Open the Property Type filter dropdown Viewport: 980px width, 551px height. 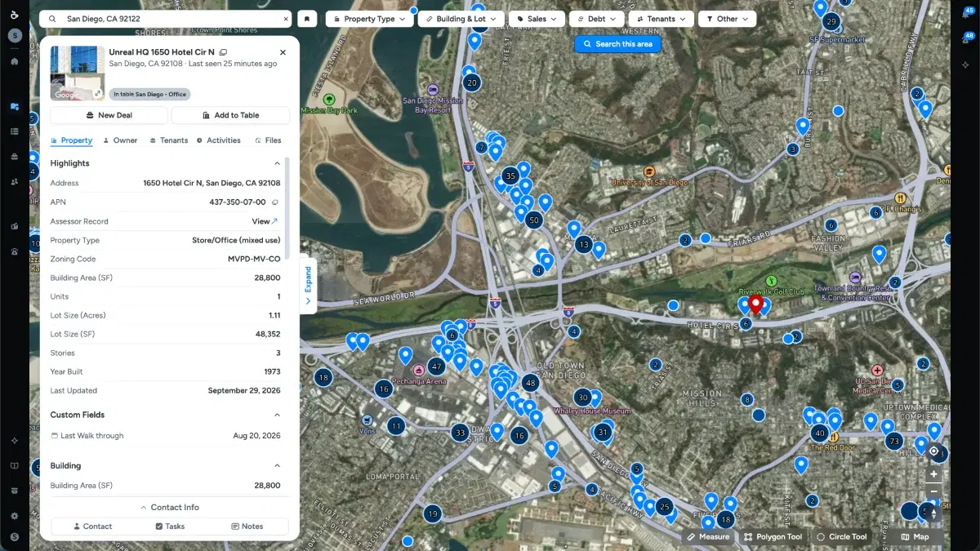click(370, 19)
